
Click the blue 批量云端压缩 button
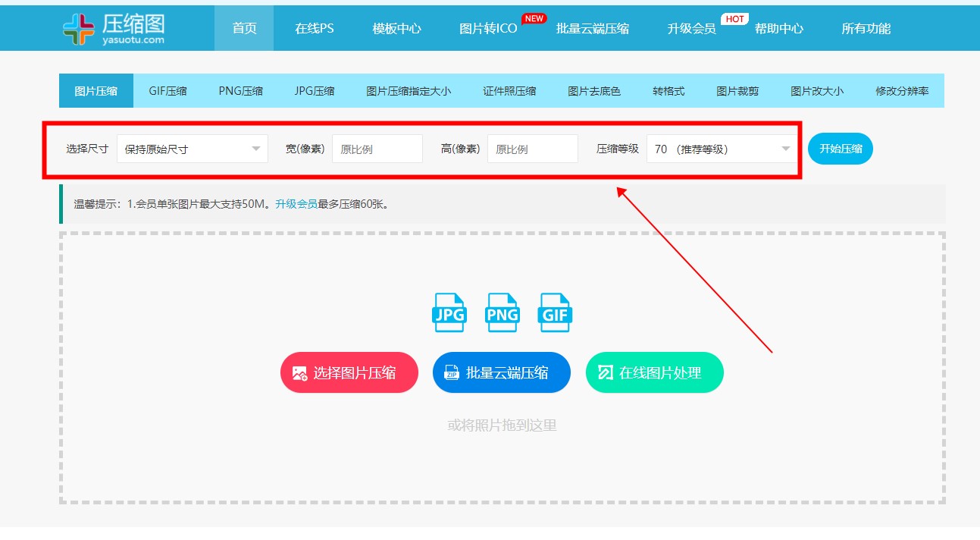click(x=501, y=372)
